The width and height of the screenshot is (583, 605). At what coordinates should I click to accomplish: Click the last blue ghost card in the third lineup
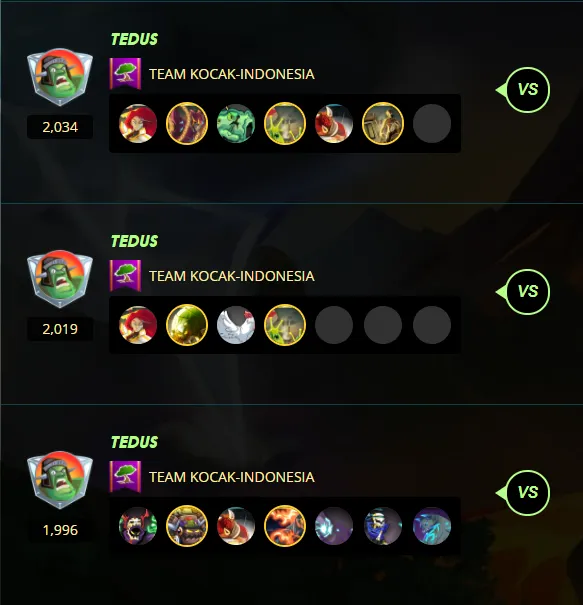432,526
